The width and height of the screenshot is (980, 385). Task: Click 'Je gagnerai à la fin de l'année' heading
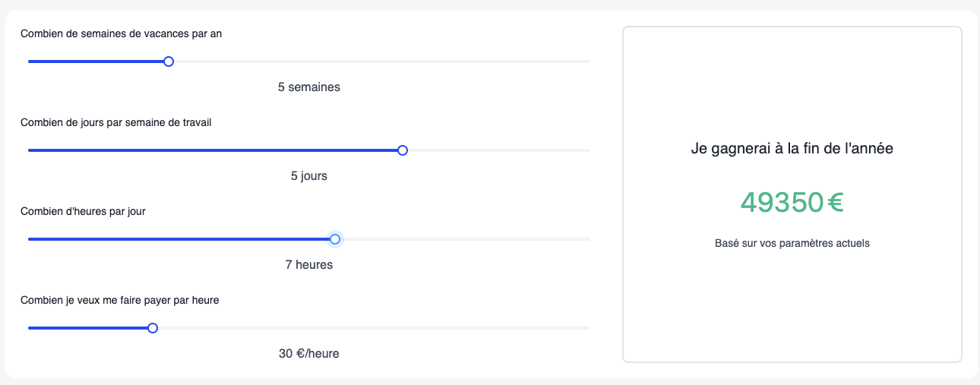792,149
